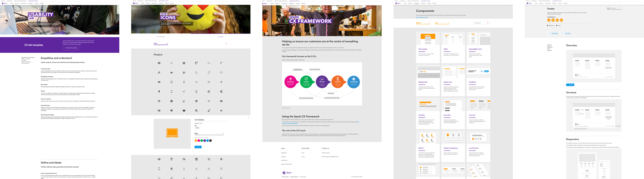Select the hourglass icon in Product grid
The height and width of the screenshot is (179, 644).
pyautogui.click(x=184, y=82)
